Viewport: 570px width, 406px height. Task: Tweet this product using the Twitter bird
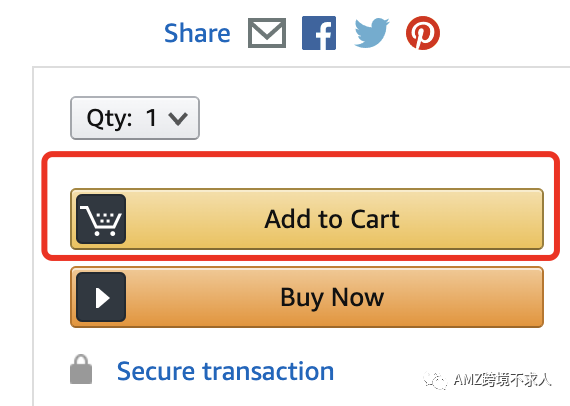click(x=372, y=33)
